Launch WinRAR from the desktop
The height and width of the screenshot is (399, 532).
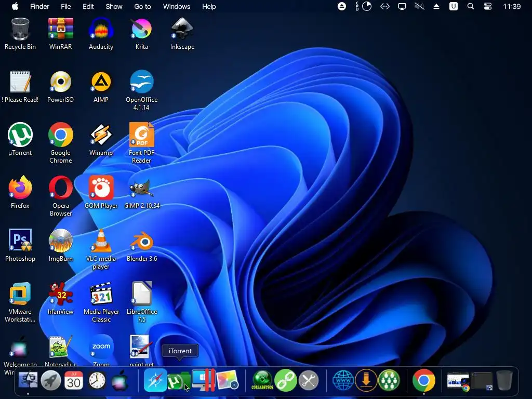point(60,34)
